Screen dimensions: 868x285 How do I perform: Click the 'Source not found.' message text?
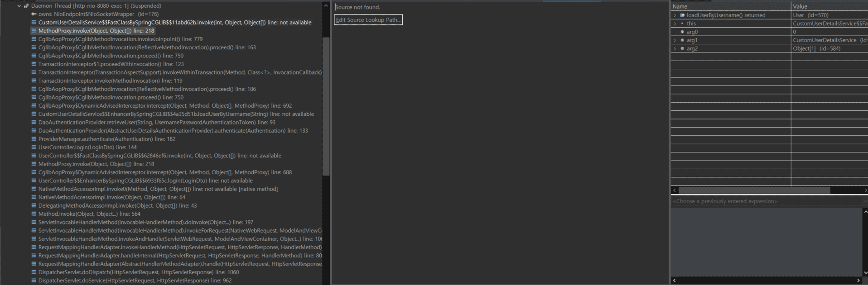tap(357, 7)
